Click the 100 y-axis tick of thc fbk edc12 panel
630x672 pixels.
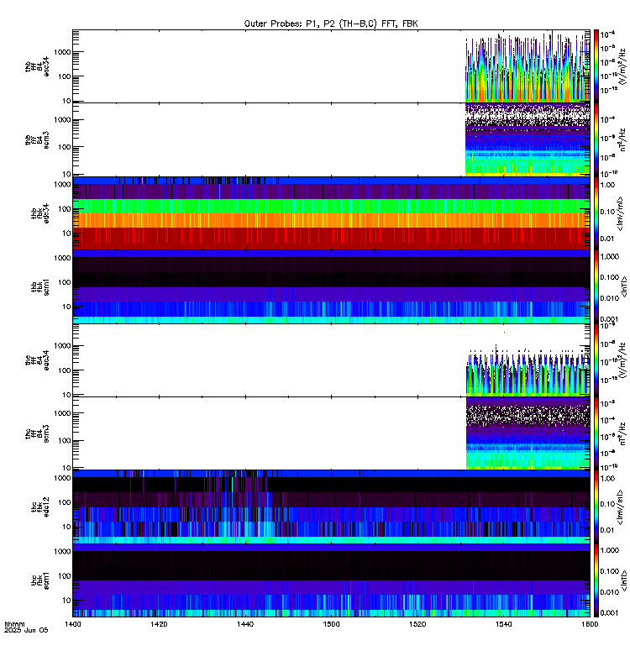tap(65, 502)
